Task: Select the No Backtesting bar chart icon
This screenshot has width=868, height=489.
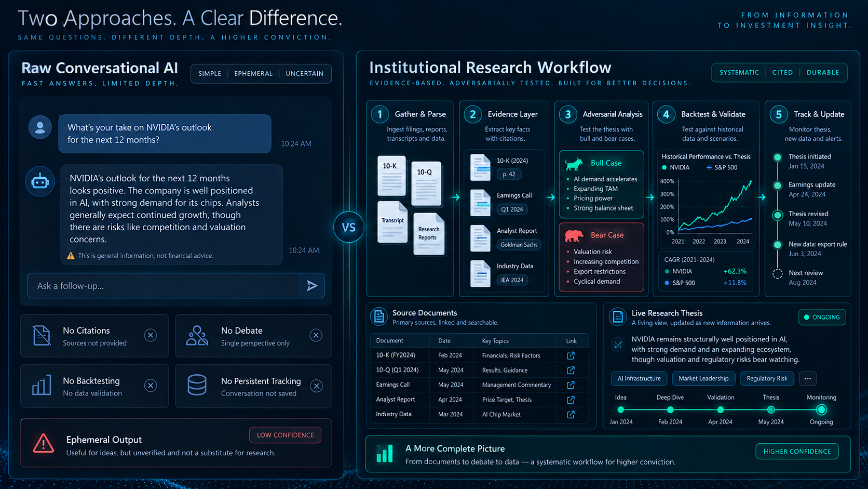Action: pos(42,386)
